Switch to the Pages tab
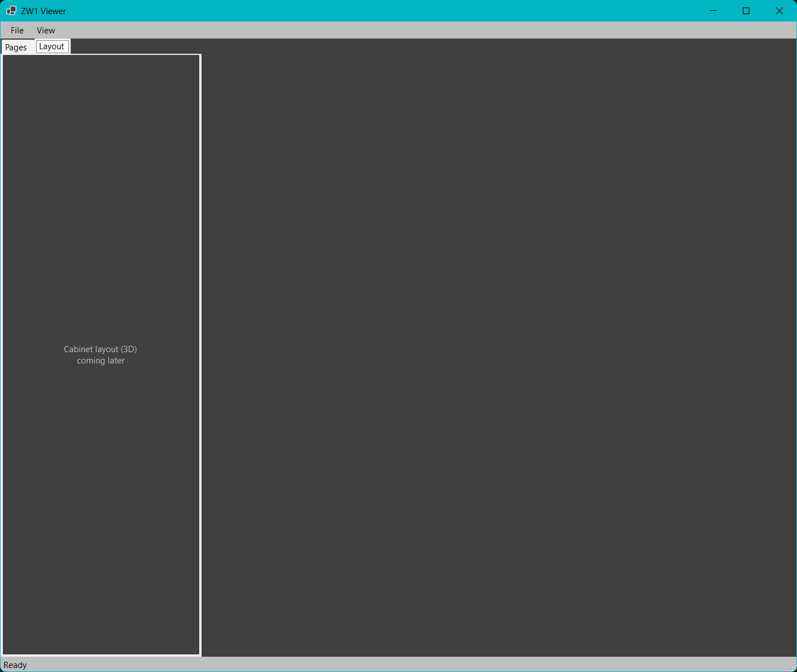The height and width of the screenshot is (672, 797). coord(16,48)
